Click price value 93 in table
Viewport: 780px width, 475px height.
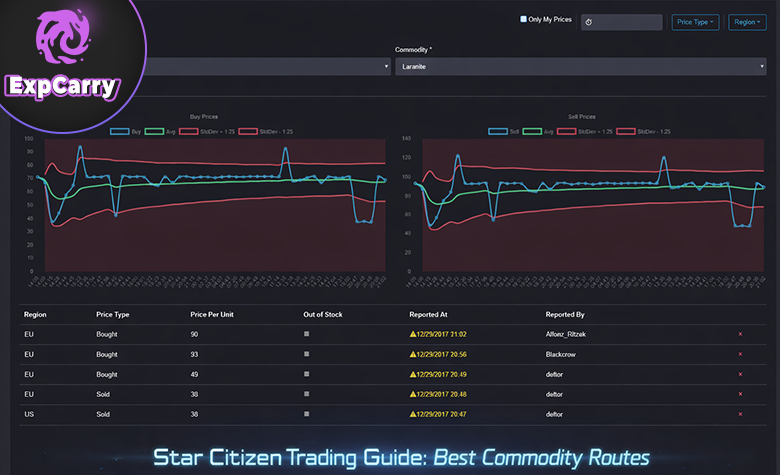pos(194,354)
